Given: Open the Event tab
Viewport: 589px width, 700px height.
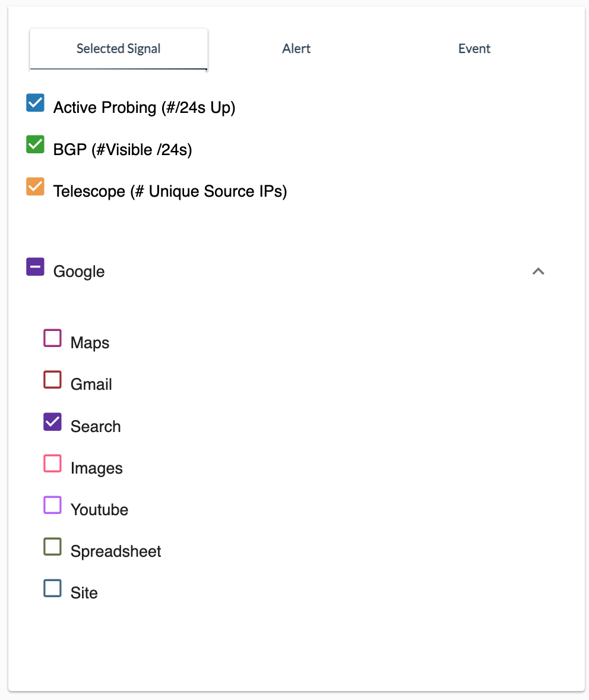Looking at the screenshot, I should click(474, 49).
